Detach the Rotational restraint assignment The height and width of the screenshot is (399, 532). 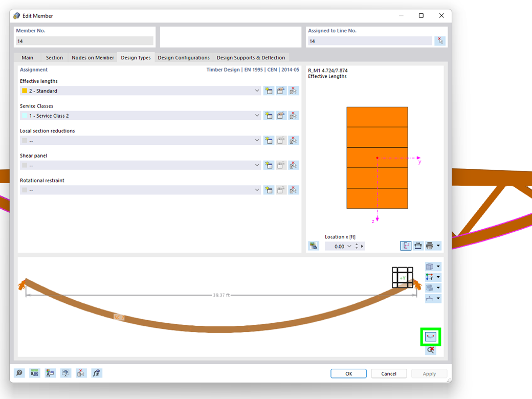click(x=293, y=190)
